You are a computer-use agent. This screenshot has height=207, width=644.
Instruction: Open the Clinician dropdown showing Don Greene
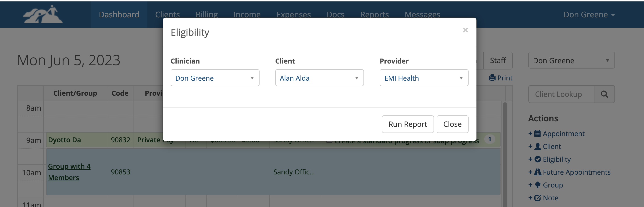pos(215,78)
